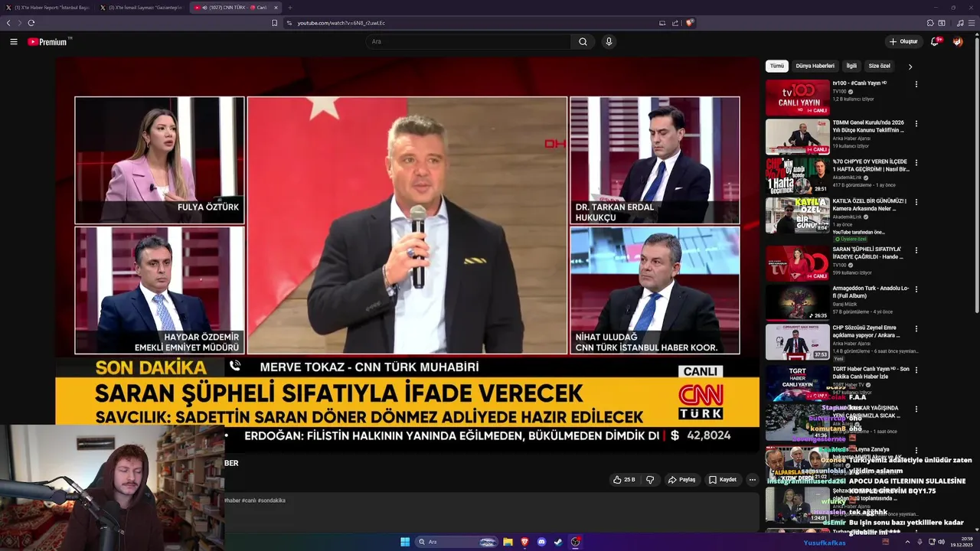Switch to X'te İsmail Saymaz tab

(x=140, y=7)
